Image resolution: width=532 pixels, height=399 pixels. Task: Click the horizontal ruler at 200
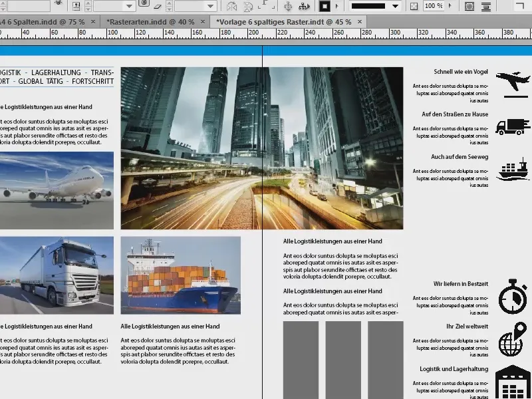[x=253, y=33]
